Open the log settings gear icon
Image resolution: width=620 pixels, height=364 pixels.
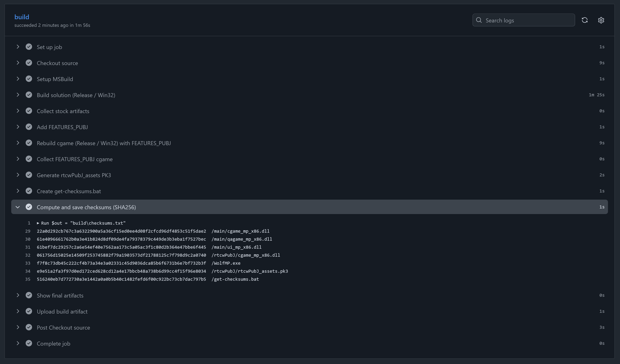[601, 20]
